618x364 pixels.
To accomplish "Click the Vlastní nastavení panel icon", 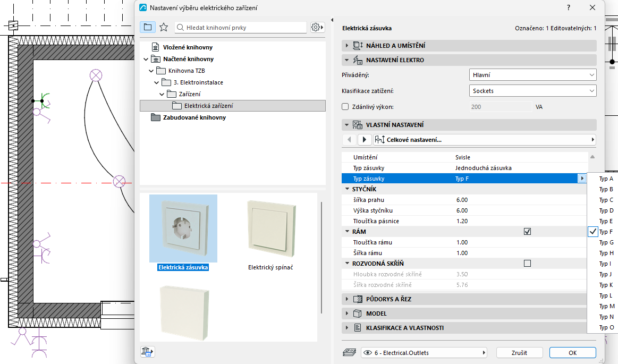I will tap(358, 125).
